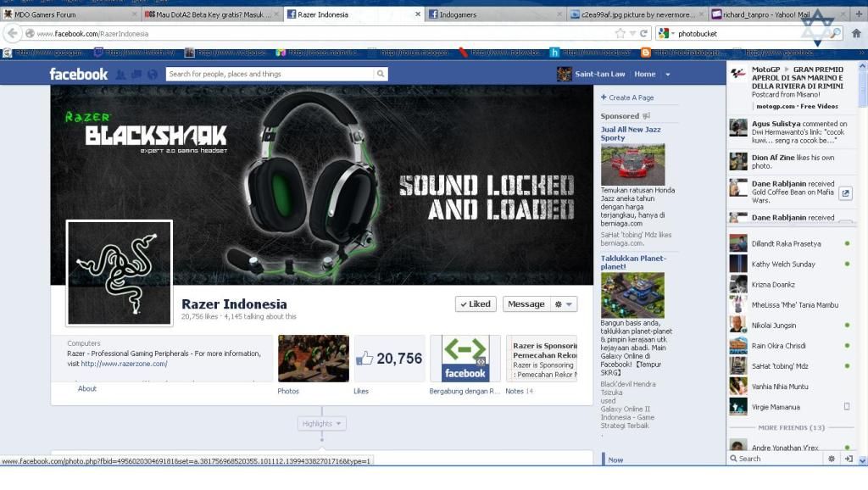Image resolution: width=868 pixels, height=490 pixels.
Task: Click the Razer Indonesia page title
Action: click(234, 304)
